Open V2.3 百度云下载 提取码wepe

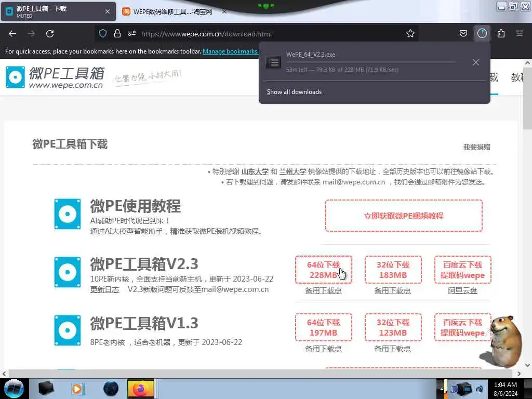(x=463, y=270)
